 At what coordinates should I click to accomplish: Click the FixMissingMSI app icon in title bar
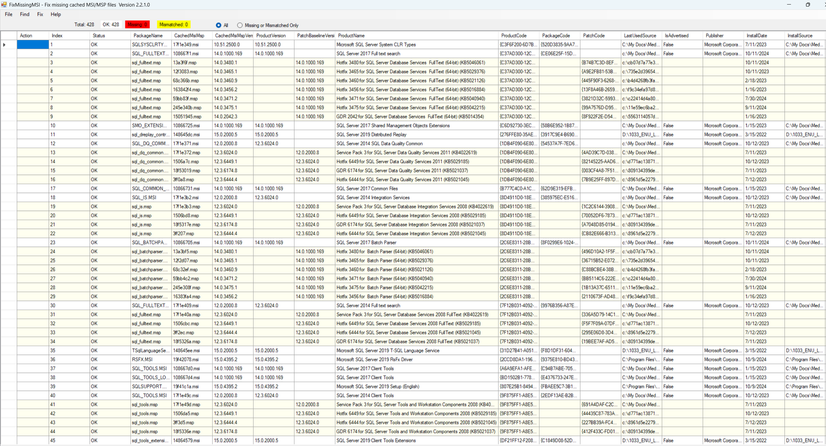pyautogui.click(x=4, y=4)
